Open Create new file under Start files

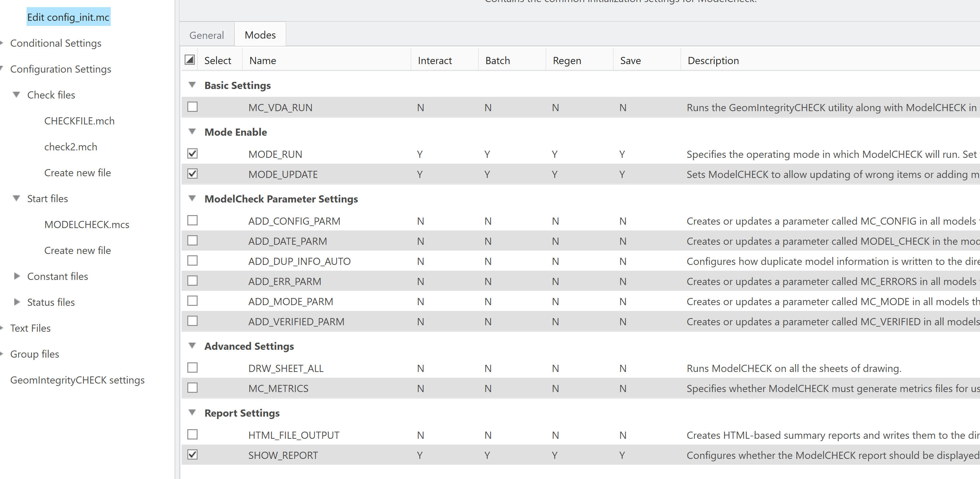click(x=77, y=250)
